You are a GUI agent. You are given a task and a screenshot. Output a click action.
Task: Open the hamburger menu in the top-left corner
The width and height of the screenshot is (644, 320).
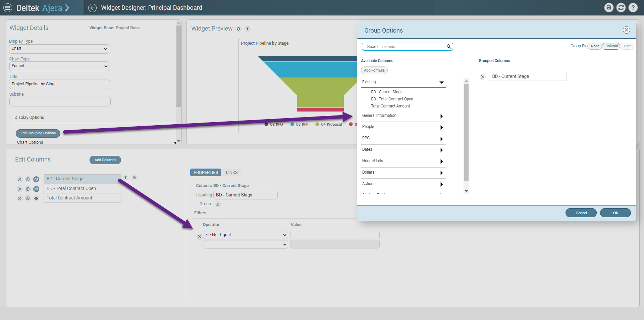click(x=7, y=7)
